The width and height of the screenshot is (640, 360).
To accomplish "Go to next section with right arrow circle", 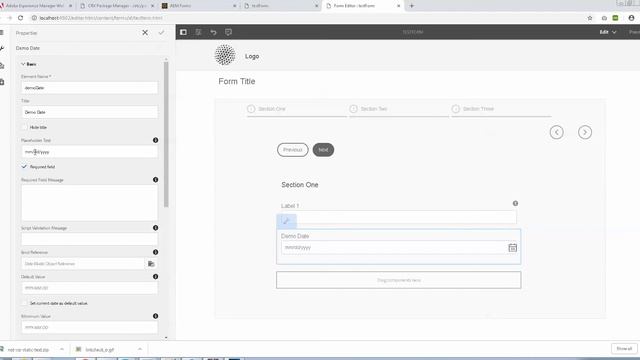I will [584, 132].
